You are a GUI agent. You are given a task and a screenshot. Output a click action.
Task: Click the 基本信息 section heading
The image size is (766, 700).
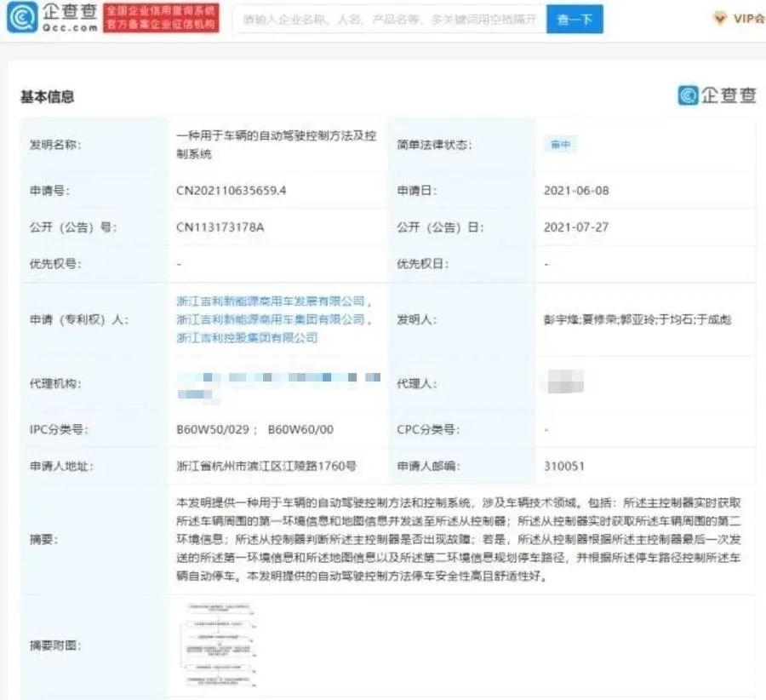47,97
